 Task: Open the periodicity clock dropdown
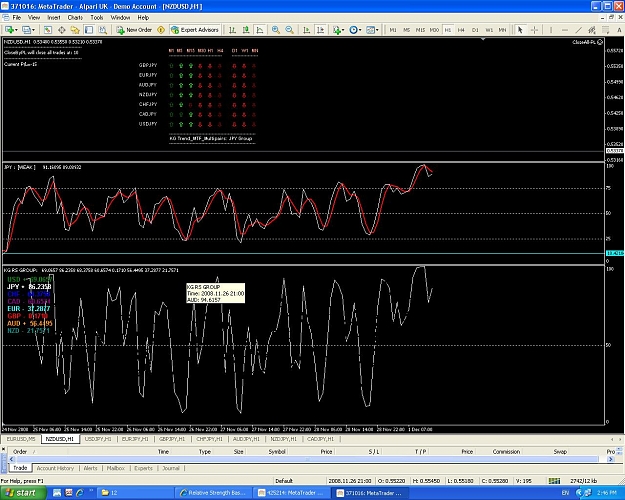(x=360, y=30)
